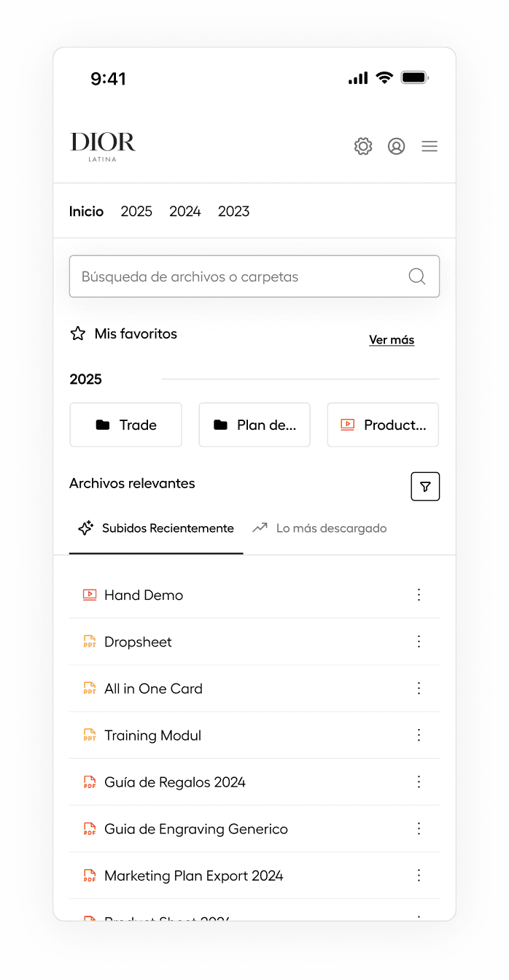Switch to the 2023 tab
Screen dimensions: 509x980
pos(233,212)
